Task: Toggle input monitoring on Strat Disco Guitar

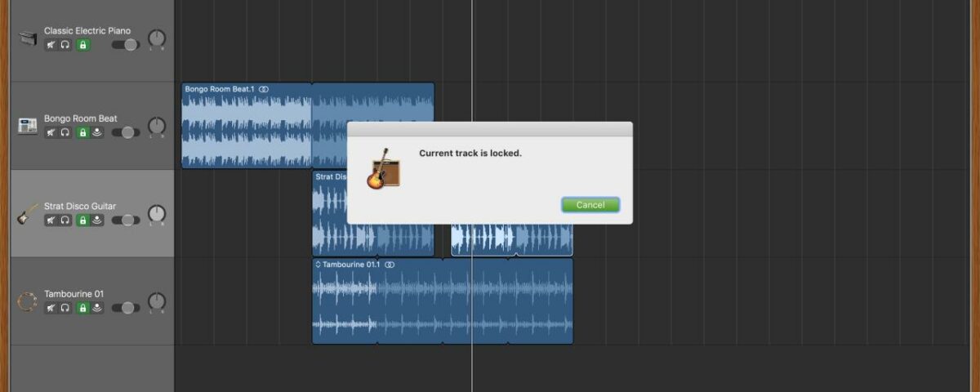Action: point(97,220)
